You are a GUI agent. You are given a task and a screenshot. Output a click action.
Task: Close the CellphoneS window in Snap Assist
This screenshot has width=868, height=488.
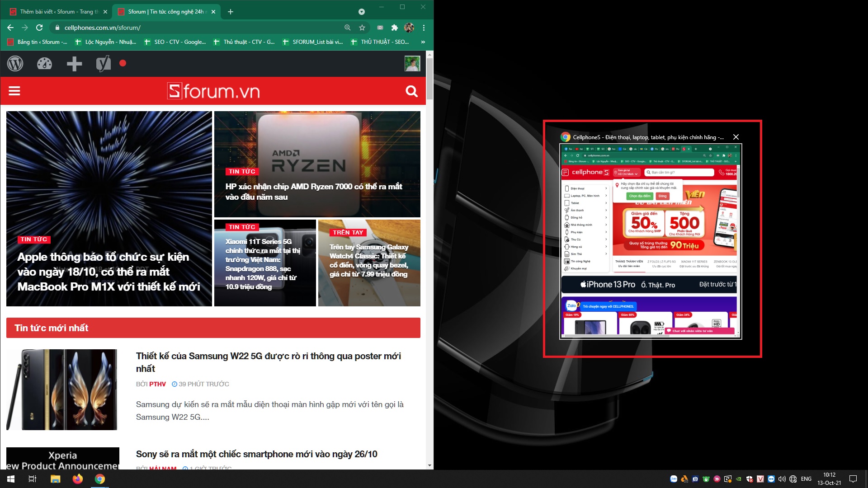(x=736, y=137)
